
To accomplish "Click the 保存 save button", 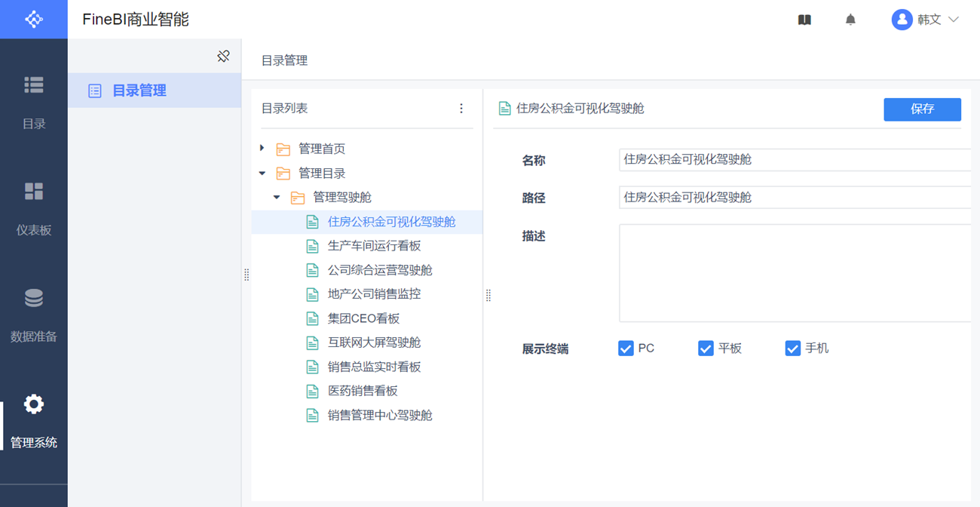I will 922,109.
